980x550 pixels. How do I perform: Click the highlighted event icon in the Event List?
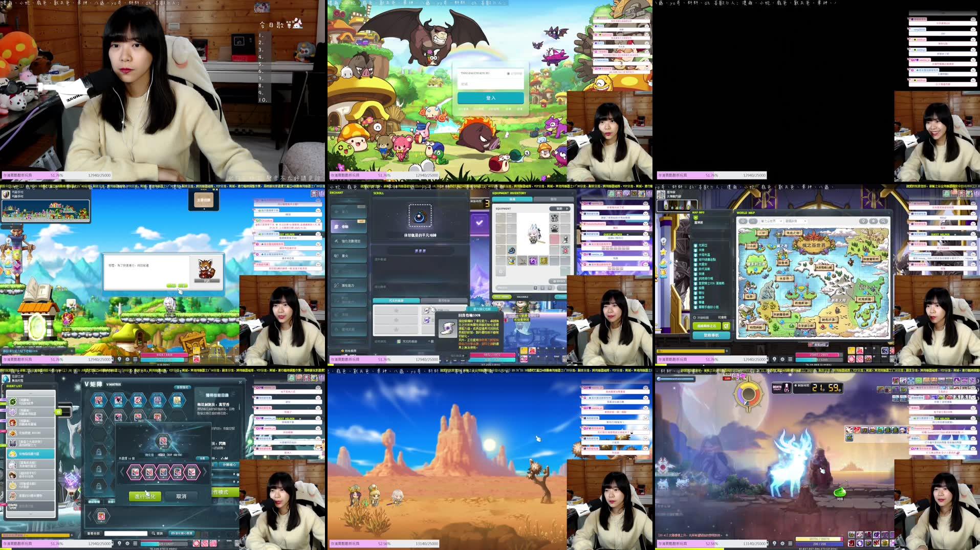(32, 454)
